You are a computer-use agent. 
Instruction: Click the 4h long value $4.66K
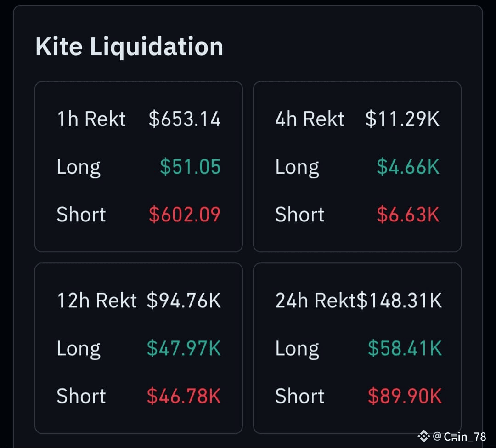click(x=408, y=167)
